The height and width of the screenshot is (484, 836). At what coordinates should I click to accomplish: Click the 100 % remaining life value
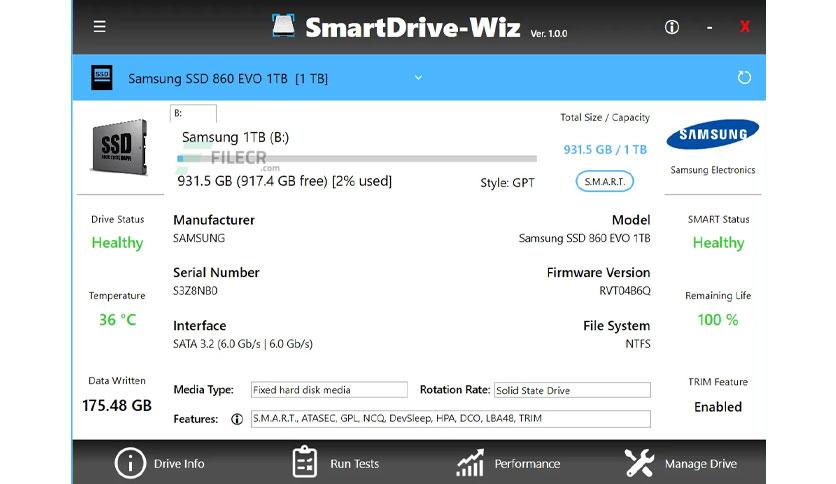(x=718, y=319)
